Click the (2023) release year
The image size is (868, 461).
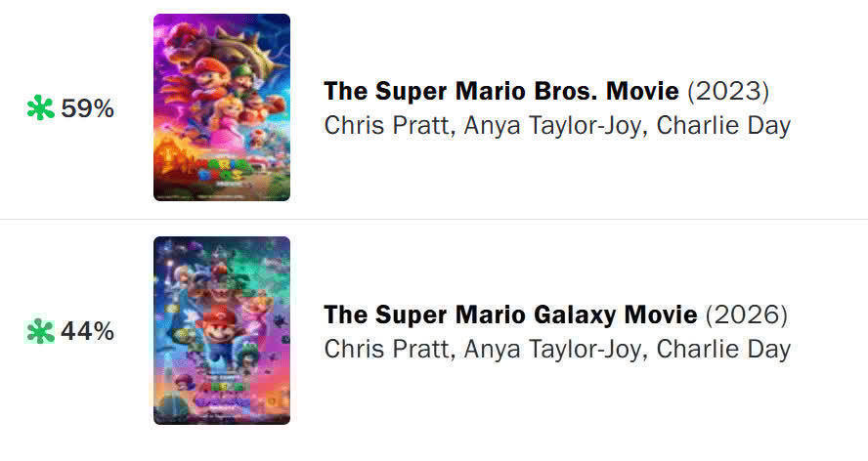point(728,92)
